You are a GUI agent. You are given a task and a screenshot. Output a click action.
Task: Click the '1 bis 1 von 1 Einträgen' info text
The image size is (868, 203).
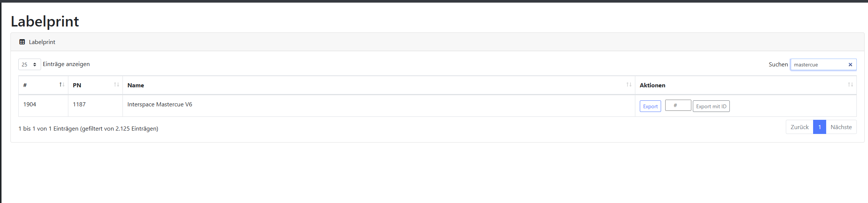88,129
